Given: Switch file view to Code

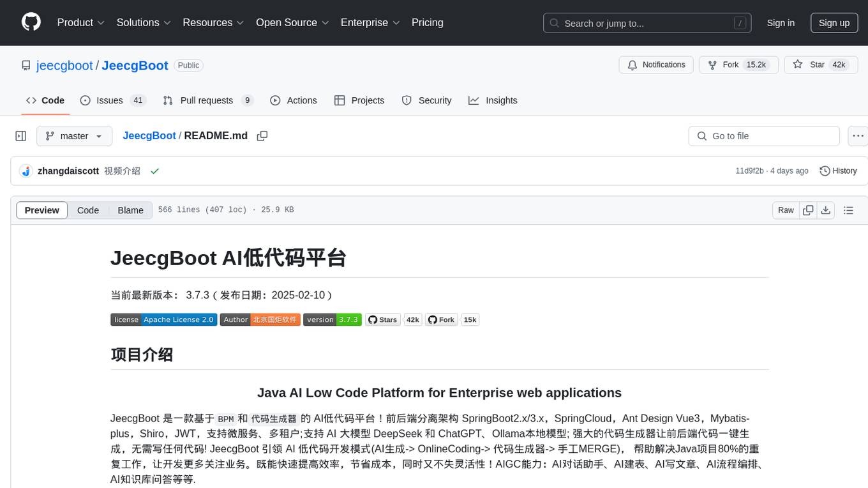Looking at the screenshot, I should pos(88,210).
